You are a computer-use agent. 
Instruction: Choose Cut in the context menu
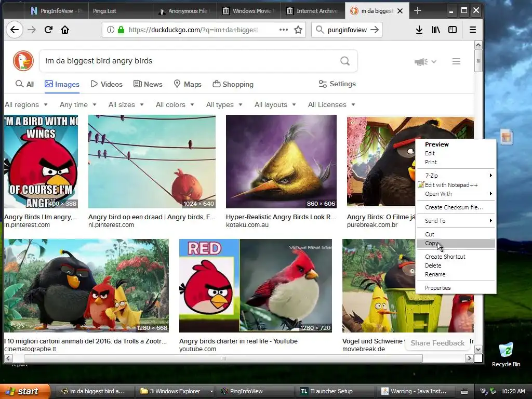455,234
